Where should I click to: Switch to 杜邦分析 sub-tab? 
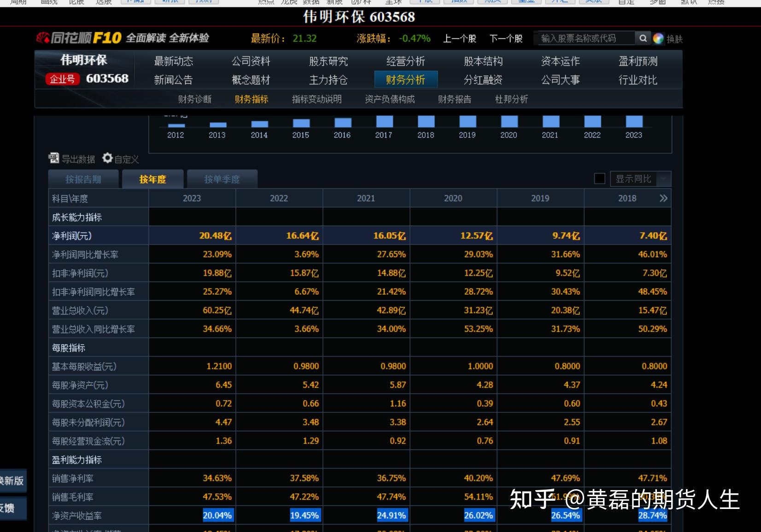511,99
